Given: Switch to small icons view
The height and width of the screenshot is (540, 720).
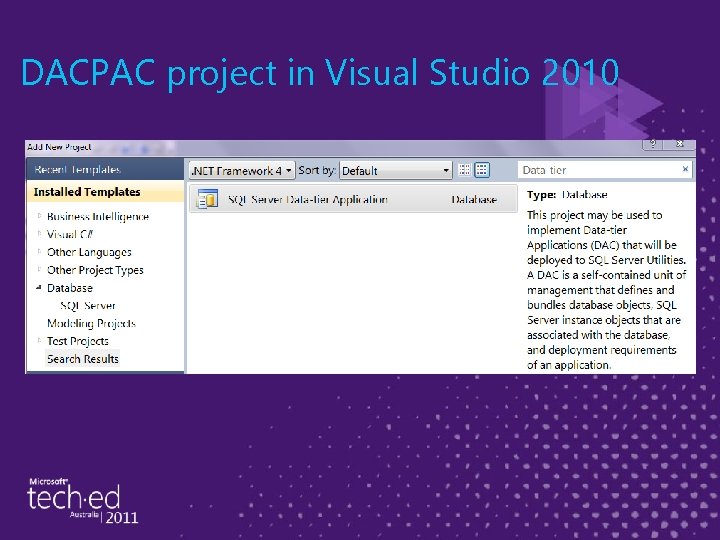Looking at the screenshot, I should (x=464, y=170).
